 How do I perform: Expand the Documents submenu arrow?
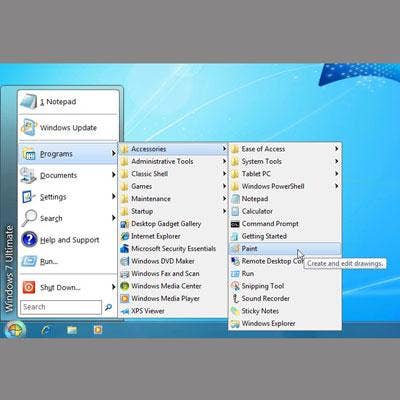pos(114,175)
